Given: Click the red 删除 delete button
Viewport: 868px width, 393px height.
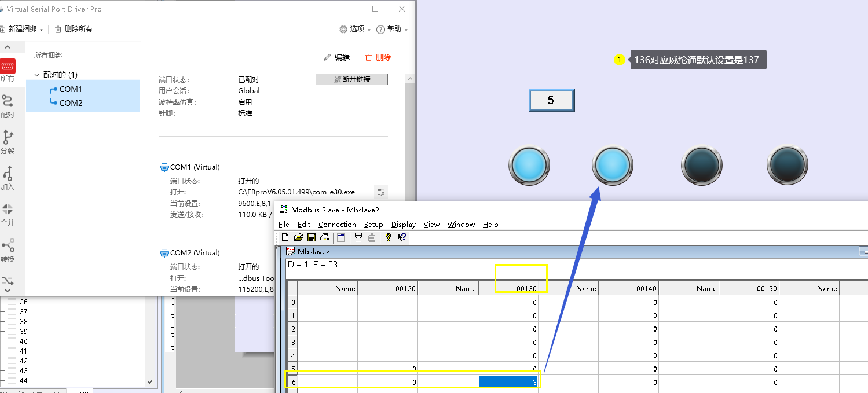Looking at the screenshot, I should (x=378, y=57).
